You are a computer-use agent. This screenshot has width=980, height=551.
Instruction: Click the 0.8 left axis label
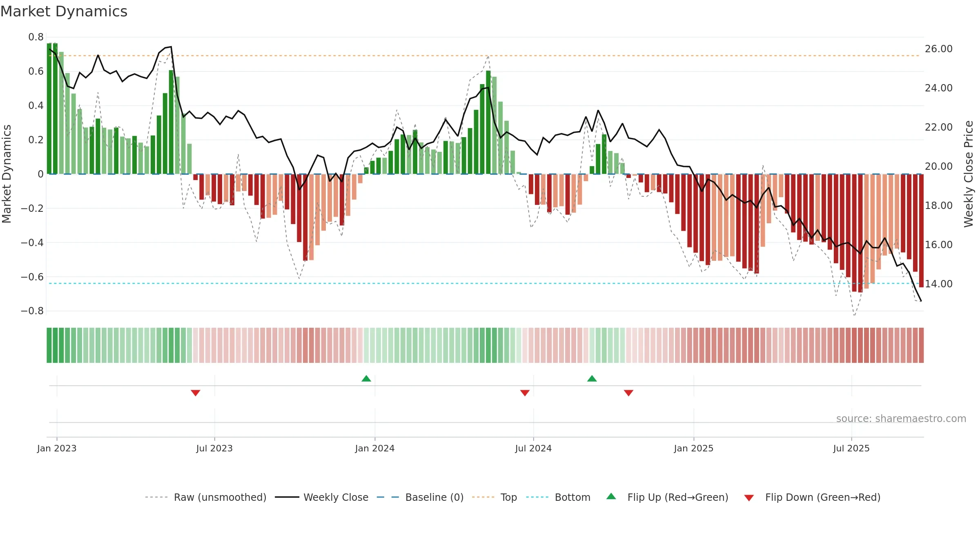coord(36,37)
